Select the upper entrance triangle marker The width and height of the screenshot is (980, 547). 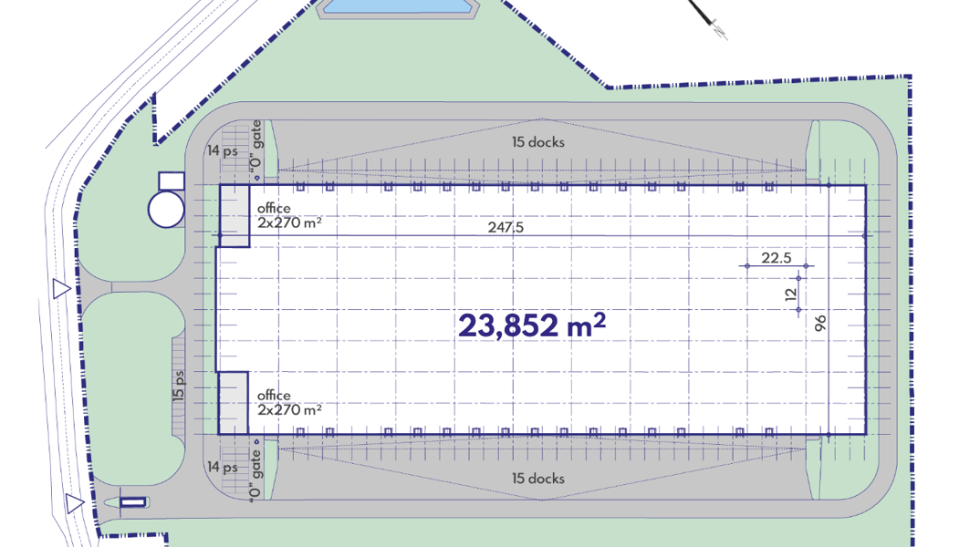(x=61, y=288)
